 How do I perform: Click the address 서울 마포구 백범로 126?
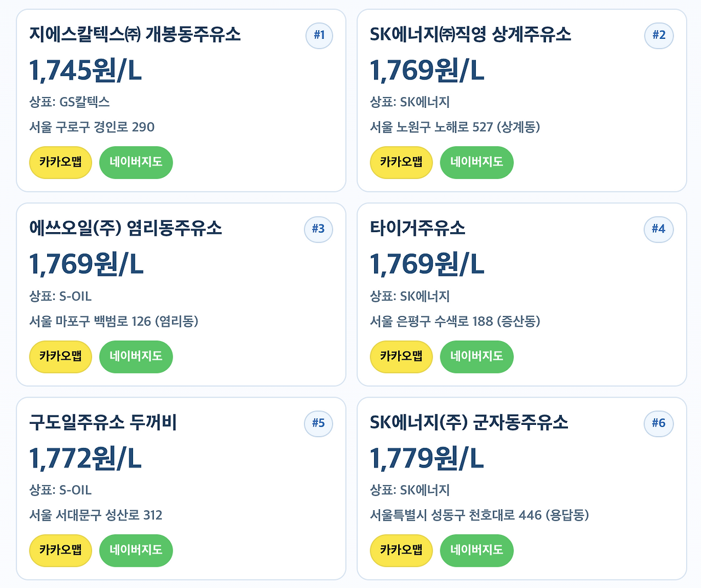point(116,322)
